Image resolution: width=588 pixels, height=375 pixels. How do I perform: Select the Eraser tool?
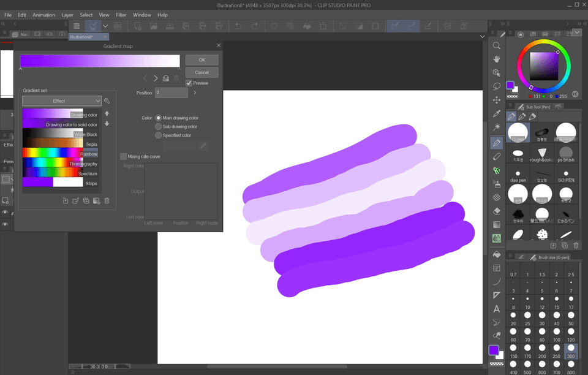[x=497, y=211]
